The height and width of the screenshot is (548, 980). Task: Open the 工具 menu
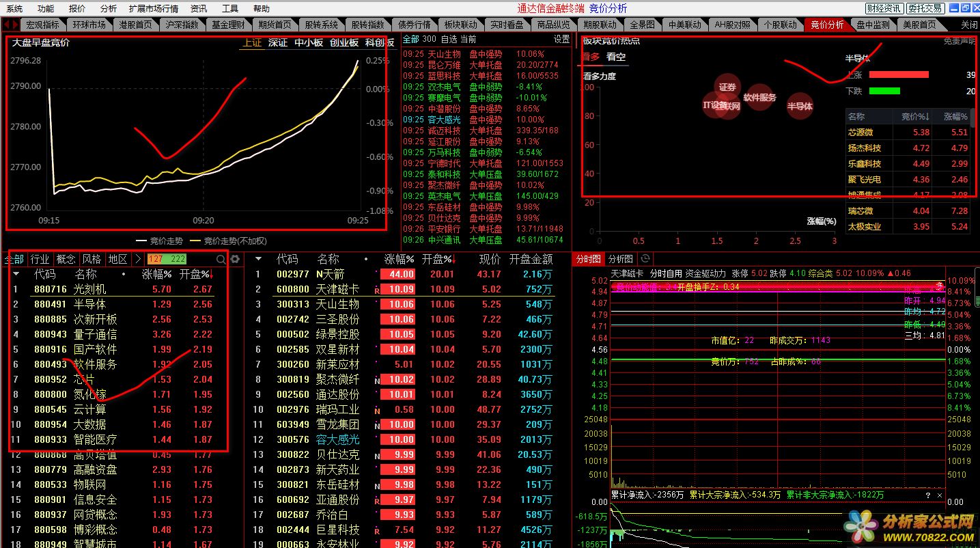click(x=230, y=9)
